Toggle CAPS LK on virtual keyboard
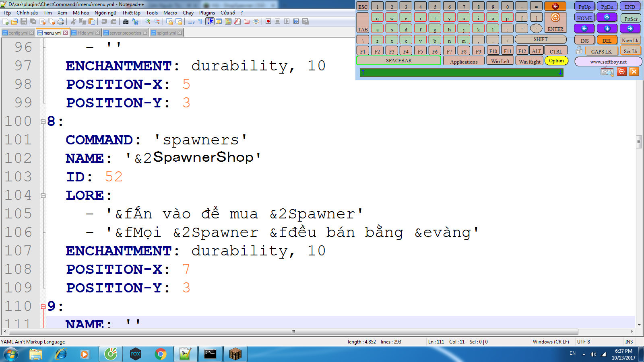Screen dimensions: 644x362 pyautogui.click(x=601, y=51)
